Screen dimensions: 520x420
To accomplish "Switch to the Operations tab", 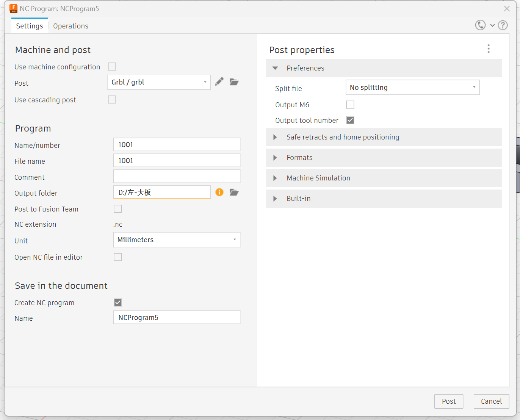I will pos(70,26).
